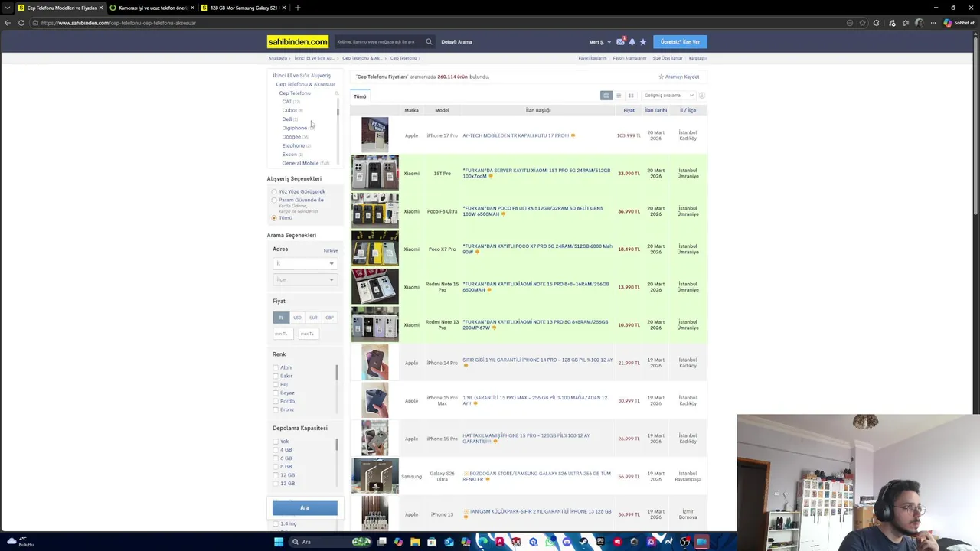Open the İl province dropdown
Image resolution: width=980 pixels, height=551 pixels.
click(x=305, y=263)
